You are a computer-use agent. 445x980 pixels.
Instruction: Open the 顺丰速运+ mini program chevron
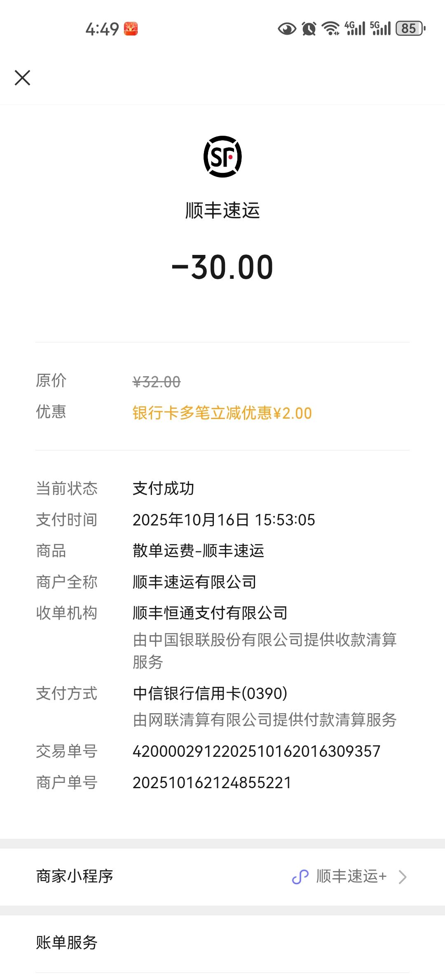pos(403,877)
